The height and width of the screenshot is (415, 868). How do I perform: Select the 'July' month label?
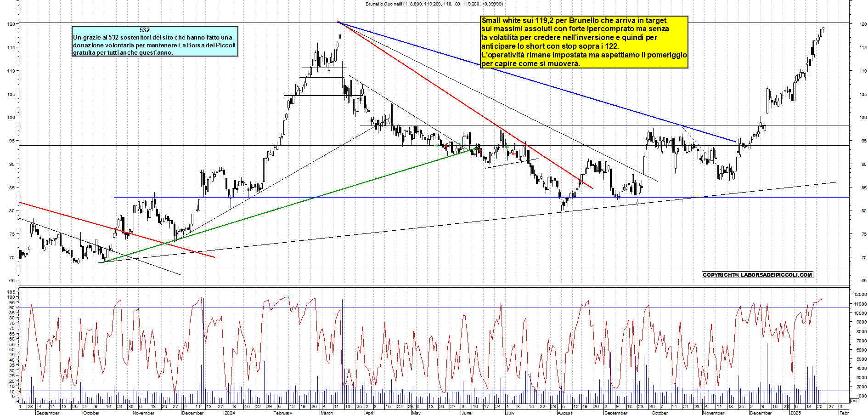[510, 413]
